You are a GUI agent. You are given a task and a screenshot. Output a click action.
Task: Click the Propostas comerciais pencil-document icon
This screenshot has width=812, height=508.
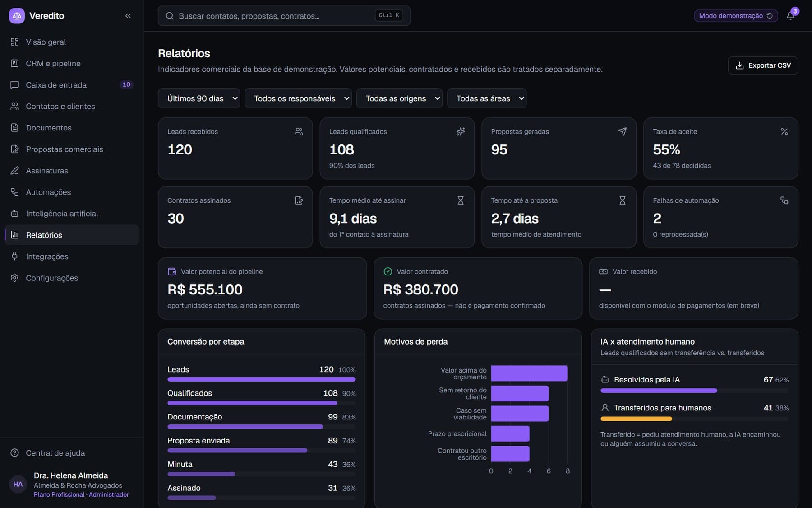coord(15,149)
